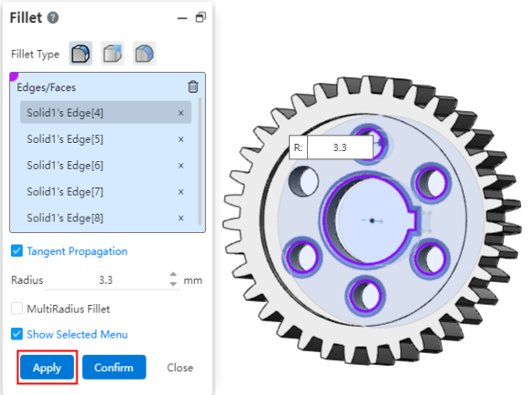Select the Solid1's Edge[6] row
The width and height of the screenshot is (532, 395).
tap(106, 166)
